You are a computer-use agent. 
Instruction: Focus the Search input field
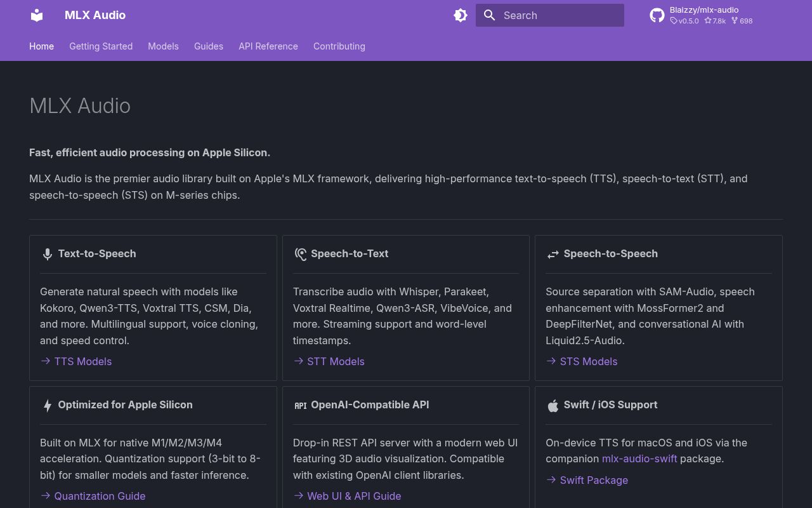tap(550, 15)
